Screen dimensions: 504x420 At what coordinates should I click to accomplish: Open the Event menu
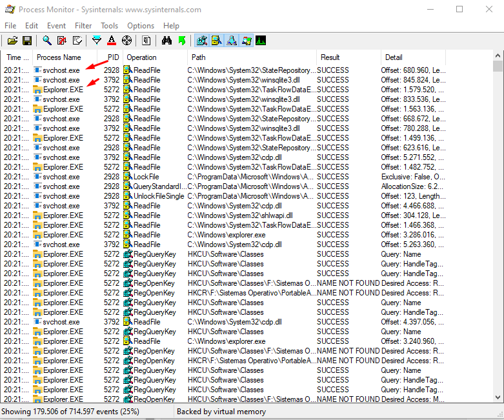(x=56, y=26)
